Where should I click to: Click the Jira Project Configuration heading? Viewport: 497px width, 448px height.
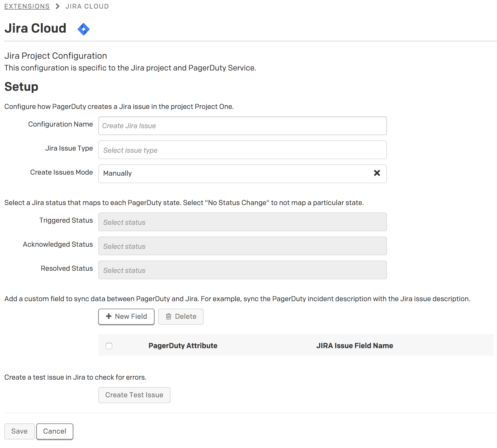pos(56,56)
